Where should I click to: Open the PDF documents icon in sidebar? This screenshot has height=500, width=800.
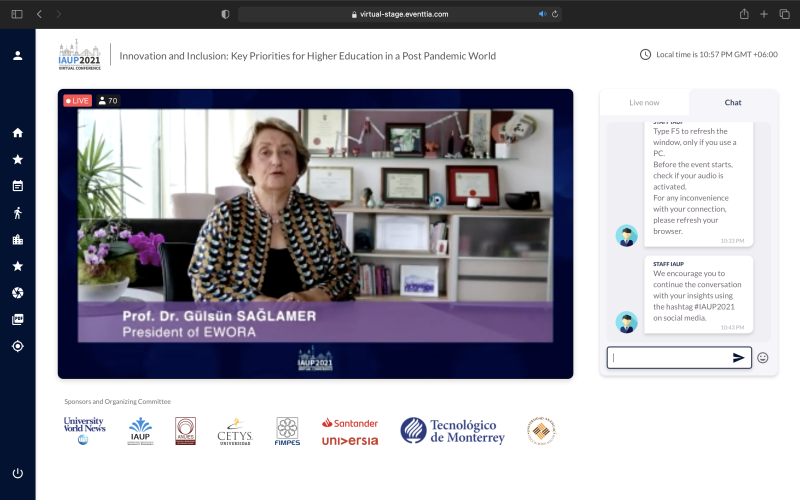tap(17, 320)
